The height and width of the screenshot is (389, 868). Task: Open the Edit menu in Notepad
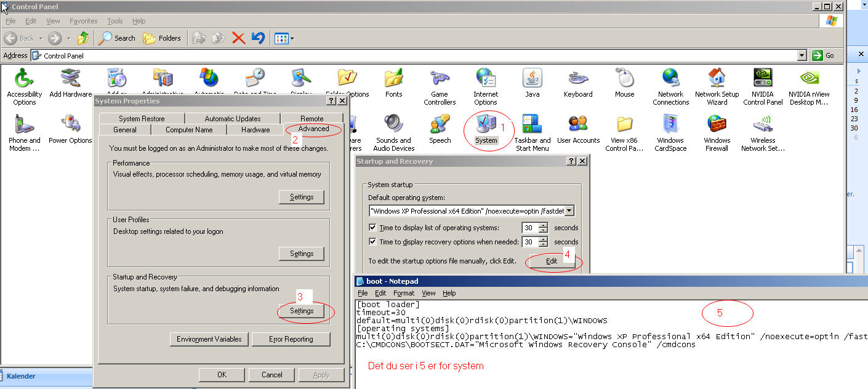[380, 293]
